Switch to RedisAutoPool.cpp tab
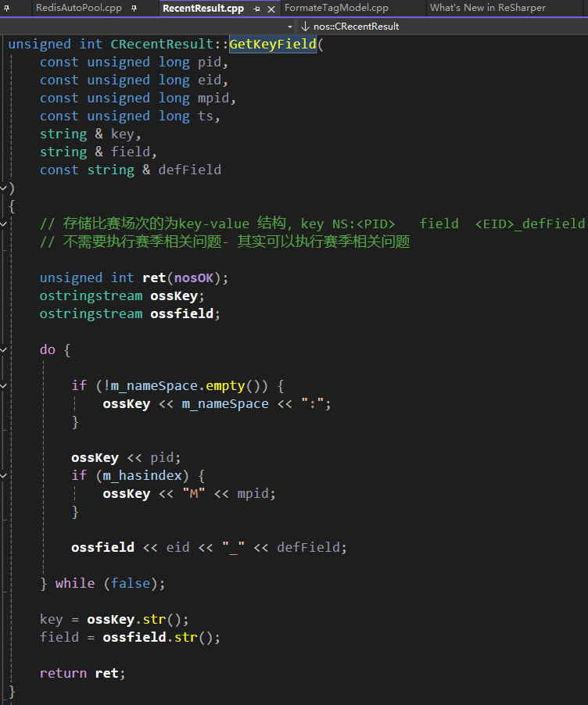Image resolution: width=588 pixels, height=705 pixels. click(x=79, y=9)
